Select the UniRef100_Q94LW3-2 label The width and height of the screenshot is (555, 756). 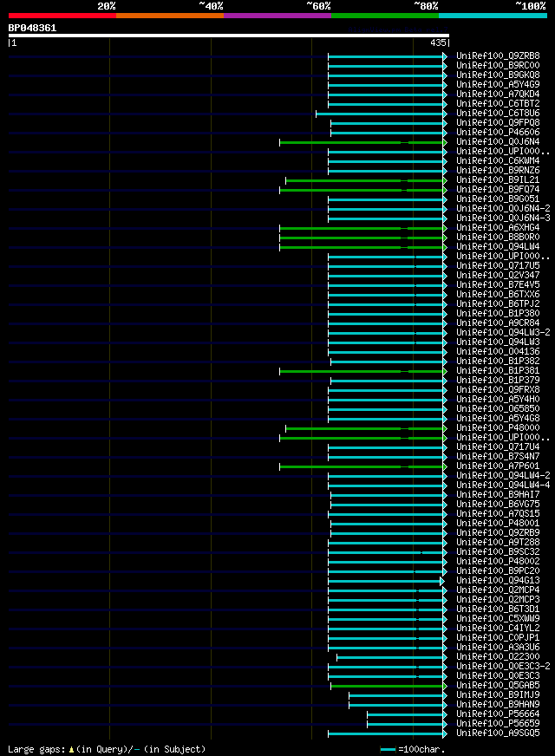[504, 333]
